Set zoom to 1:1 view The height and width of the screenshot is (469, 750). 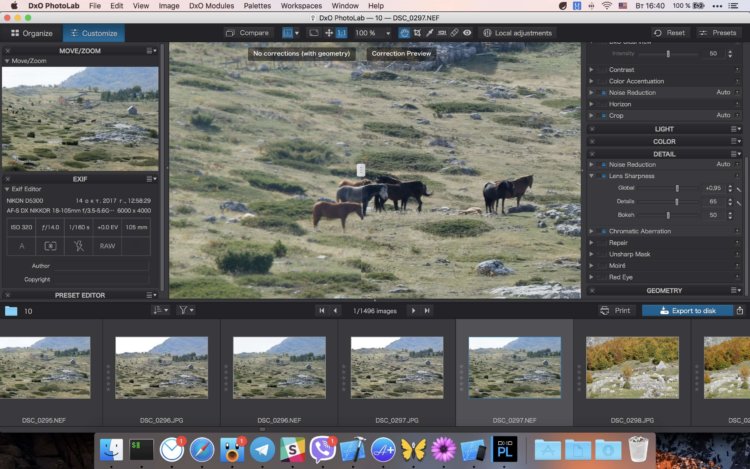pos(342,33)
